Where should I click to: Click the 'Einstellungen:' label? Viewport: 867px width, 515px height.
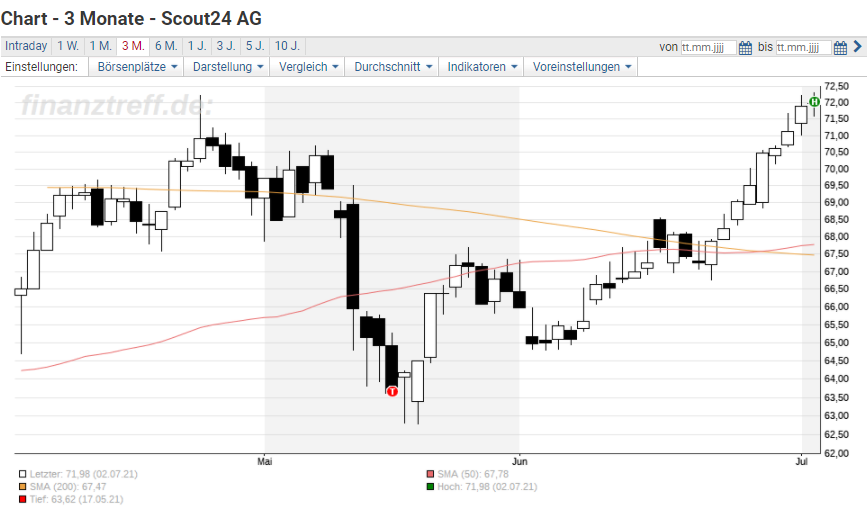(41, 67)
